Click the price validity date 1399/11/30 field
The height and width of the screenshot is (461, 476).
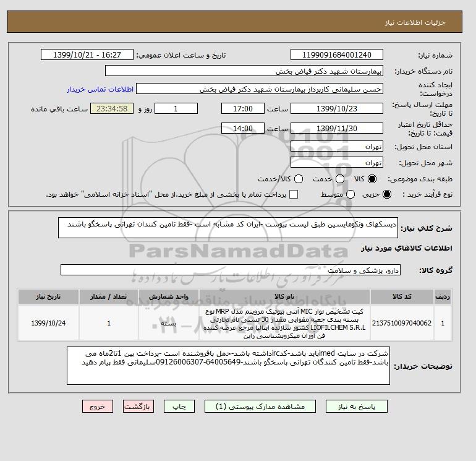click(337, 128)
